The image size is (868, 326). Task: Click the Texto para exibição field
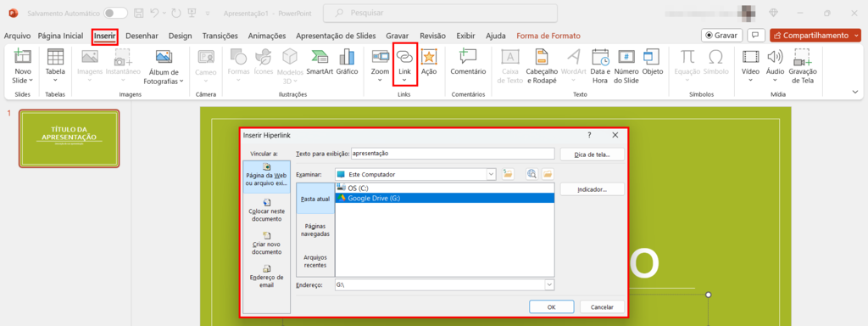453,153
